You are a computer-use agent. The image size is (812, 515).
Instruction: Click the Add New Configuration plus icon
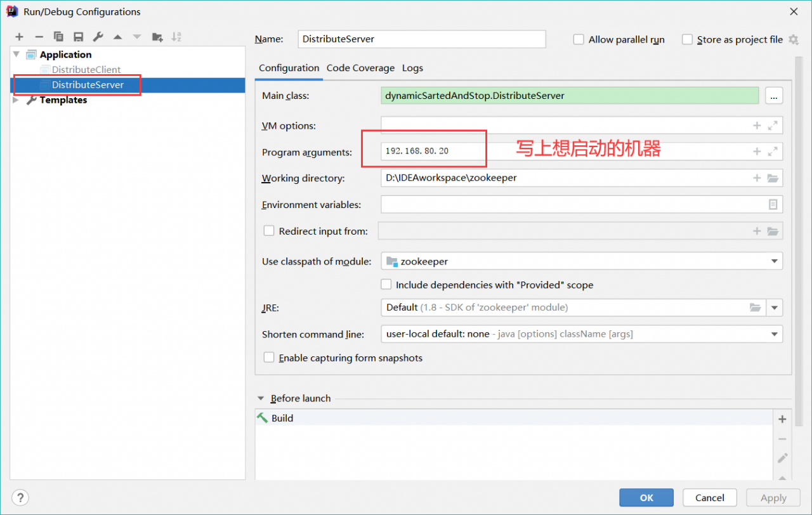[x=20, y=37]
